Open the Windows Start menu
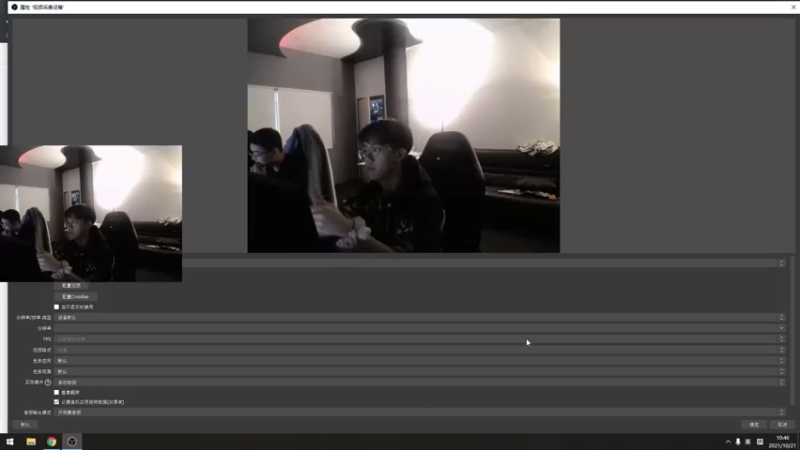Image resolution: width=800 pixels, height=450 pixels. [x=10, y=442]
